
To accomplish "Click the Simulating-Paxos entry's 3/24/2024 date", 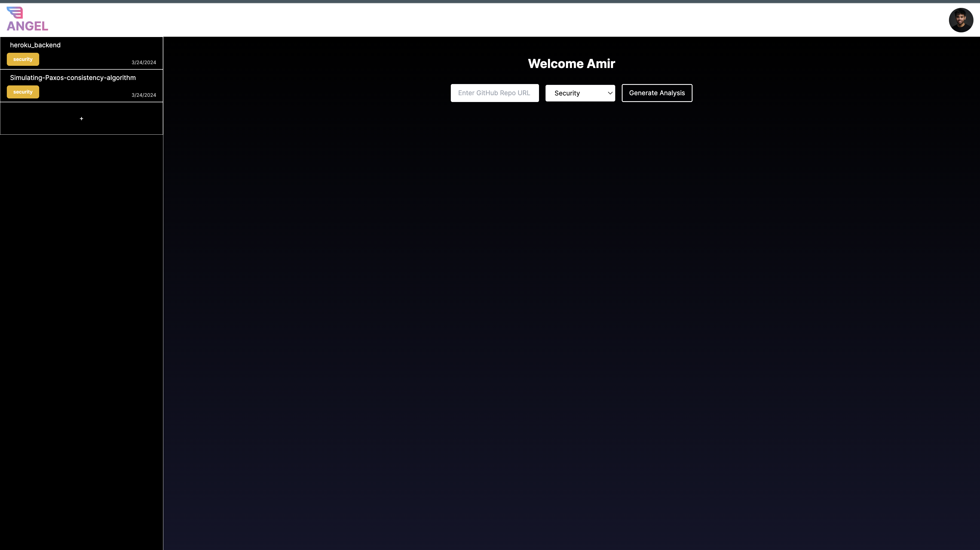I will click(143, 95).
